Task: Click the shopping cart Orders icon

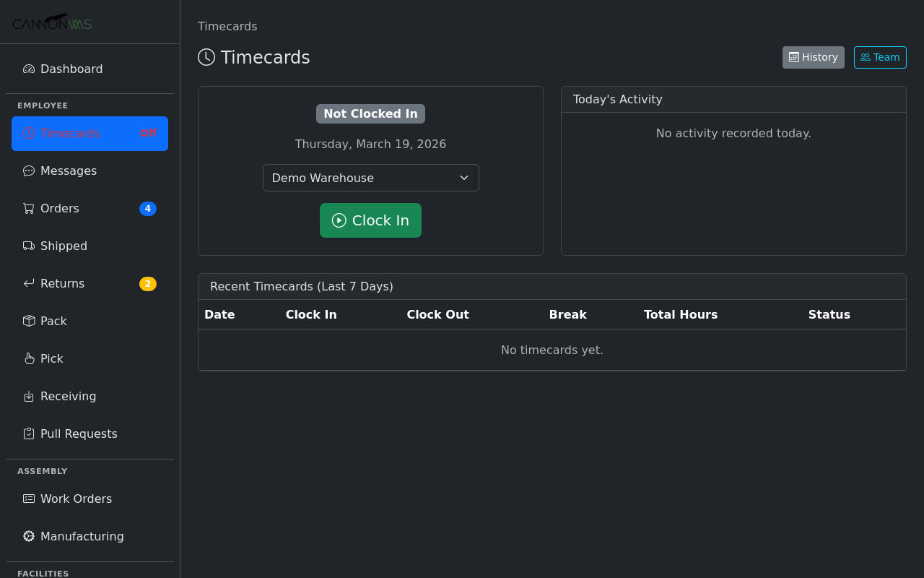Action: coord(28,208)
